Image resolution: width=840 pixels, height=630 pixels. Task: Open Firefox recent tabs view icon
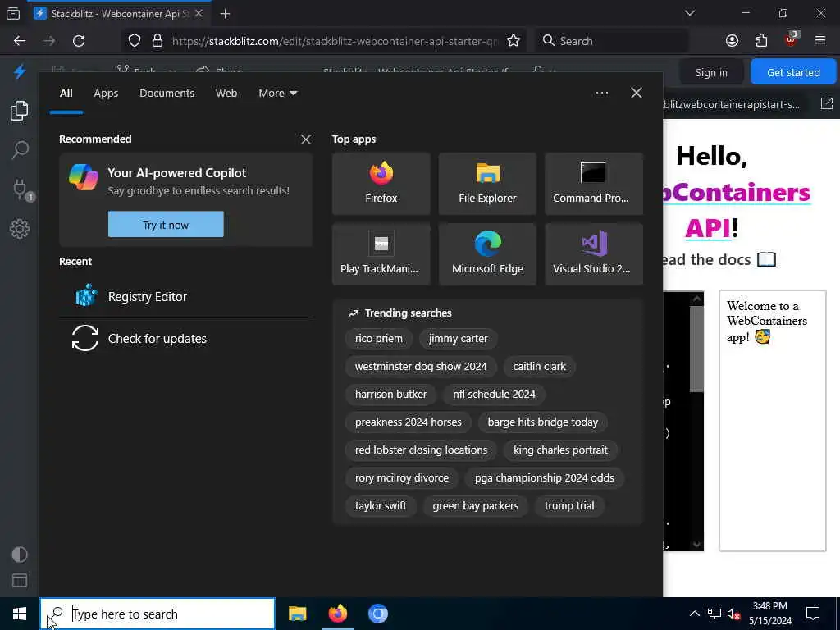[13, 13]
